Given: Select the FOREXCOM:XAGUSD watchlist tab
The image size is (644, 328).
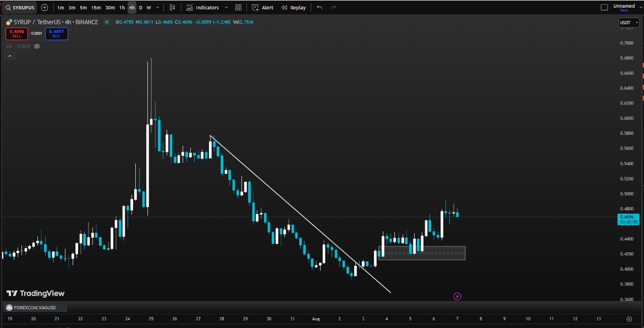Looking at the screenshot, I should [34, 308].
